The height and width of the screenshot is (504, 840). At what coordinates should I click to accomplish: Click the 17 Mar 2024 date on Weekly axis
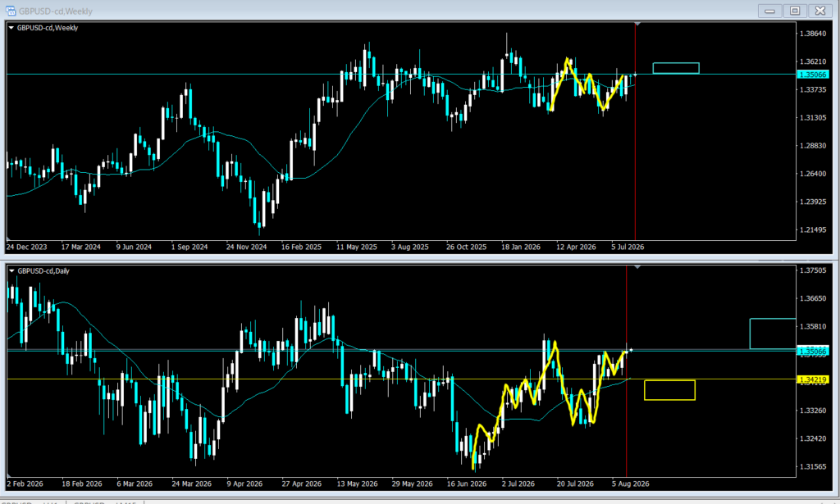(81, 247)
